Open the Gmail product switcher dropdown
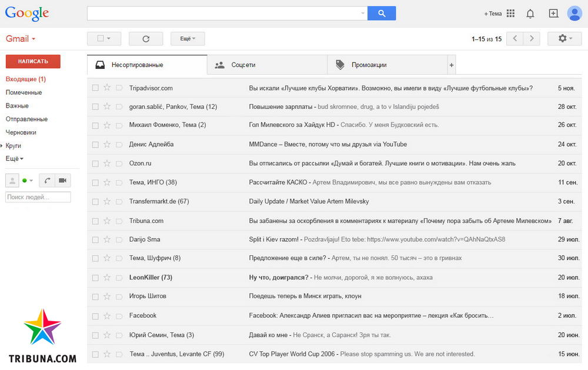 [21, 39]
